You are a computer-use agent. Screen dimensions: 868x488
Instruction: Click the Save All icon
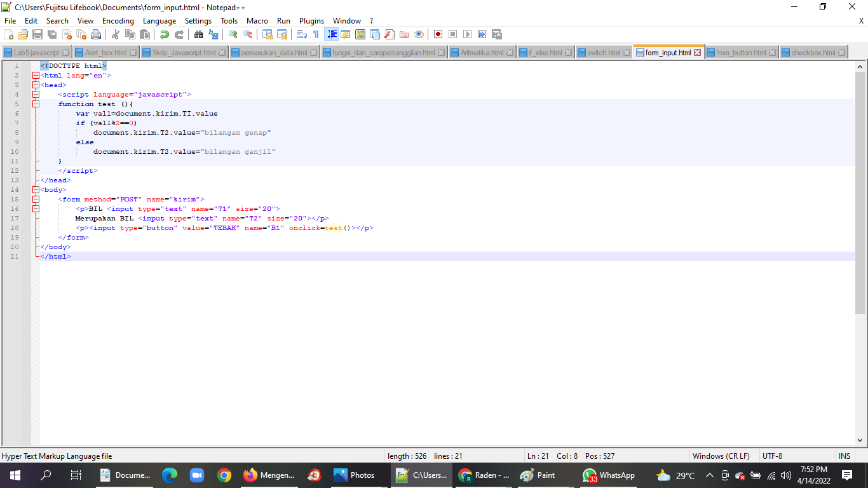click(52, 34)
